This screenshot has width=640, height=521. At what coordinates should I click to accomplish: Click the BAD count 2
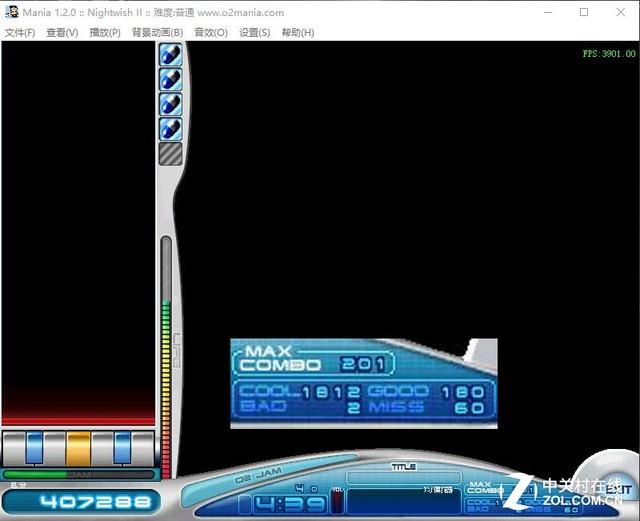(354, 407)
